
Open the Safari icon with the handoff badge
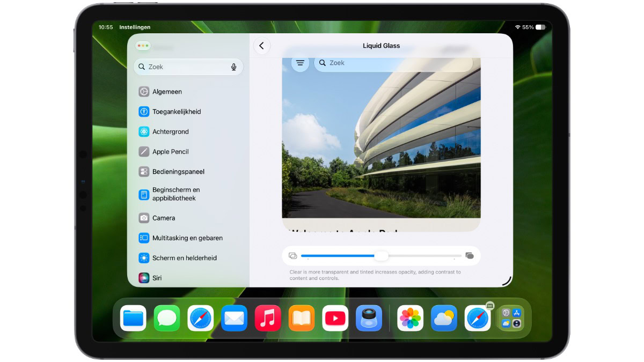478,319
